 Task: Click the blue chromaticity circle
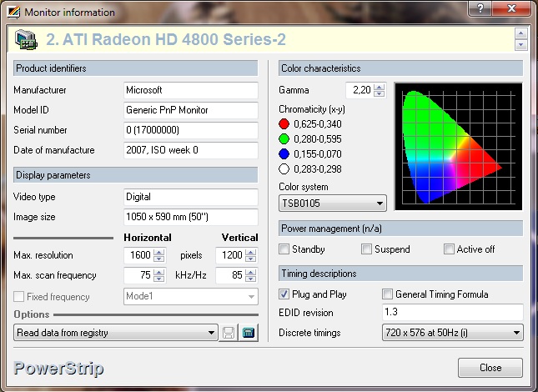[x=284, y=154]
